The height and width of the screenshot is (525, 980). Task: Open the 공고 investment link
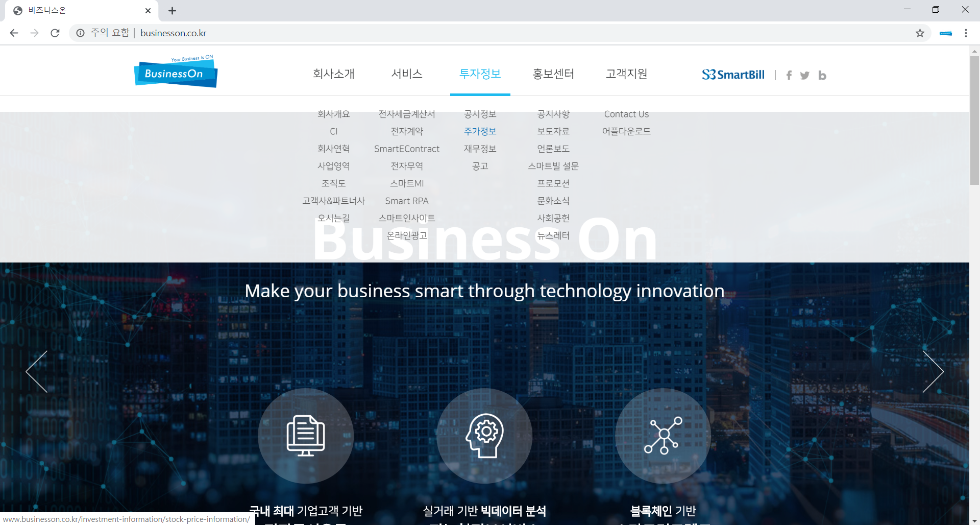coord(480,166)
